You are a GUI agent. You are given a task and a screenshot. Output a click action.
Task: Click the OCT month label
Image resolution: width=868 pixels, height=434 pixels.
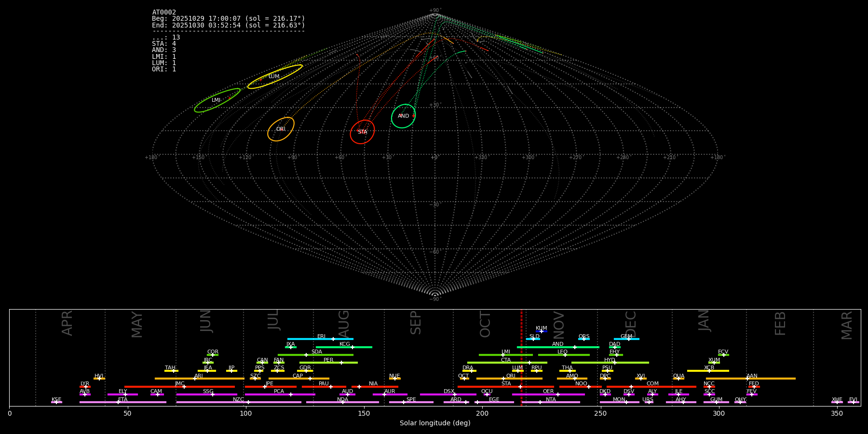click(x=485, y=324)
